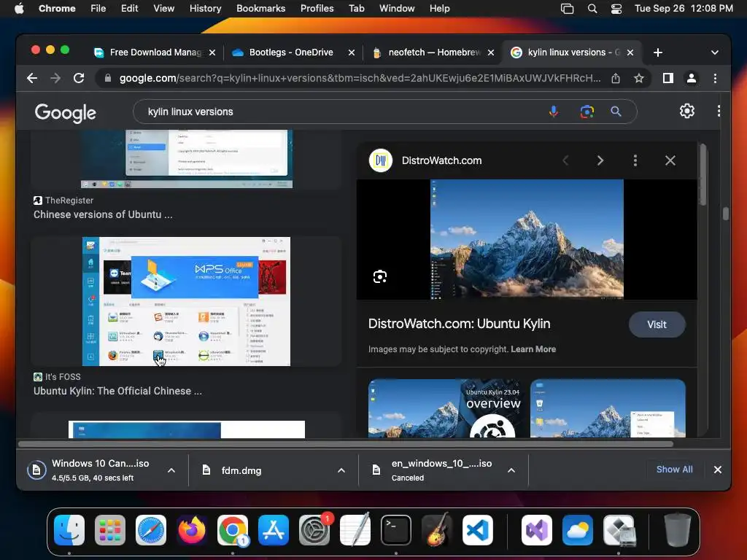Screen dimensions: 747x560
Task: Reload the current page
Action: (79, 78)
